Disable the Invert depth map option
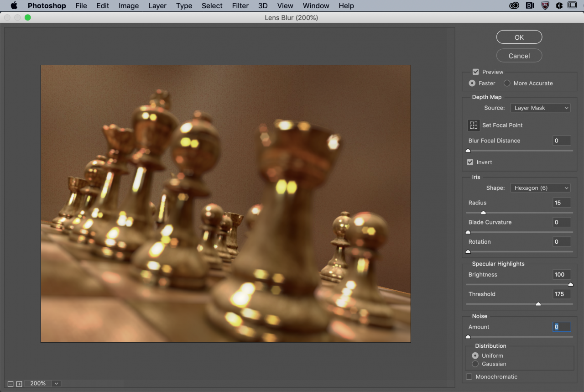584x392 pixels. (470, 162)
